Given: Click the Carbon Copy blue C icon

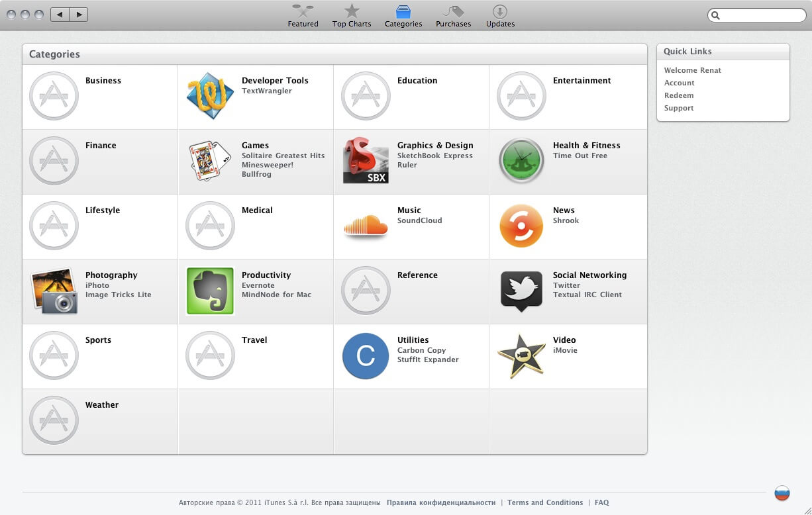Looking at the screenshot, I should coord(366,356).
